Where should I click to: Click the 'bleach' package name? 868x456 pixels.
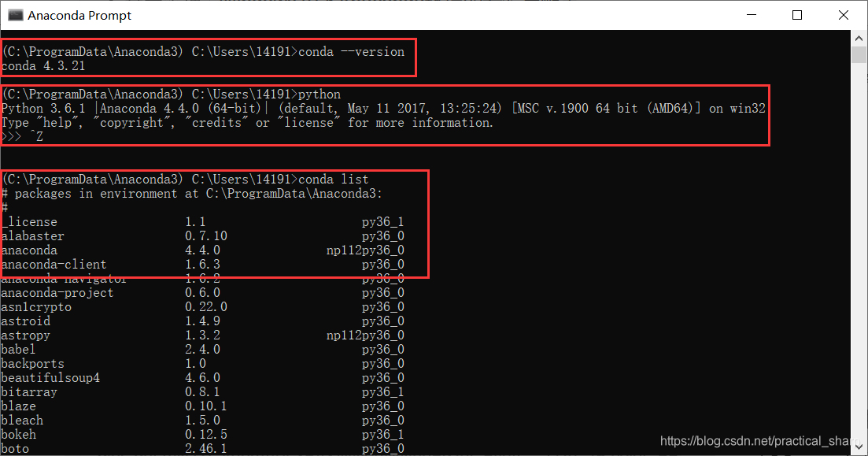[22, 421]
